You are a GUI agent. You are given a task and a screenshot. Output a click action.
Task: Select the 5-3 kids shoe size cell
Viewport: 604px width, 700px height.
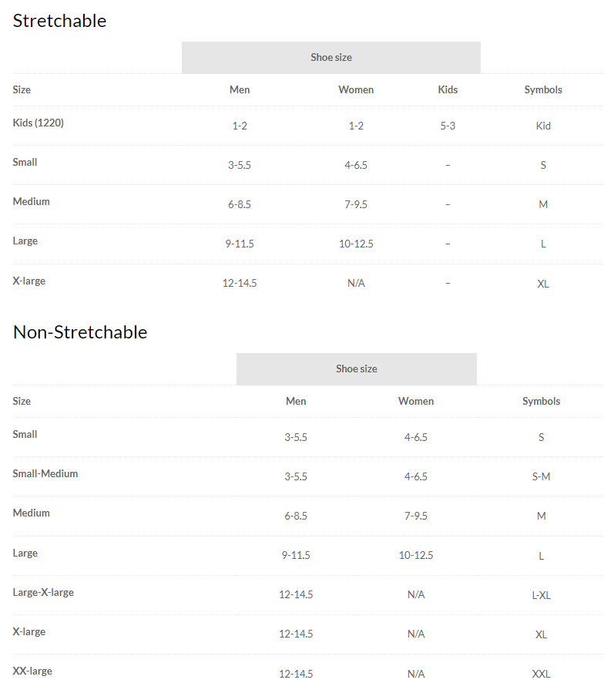448,126
